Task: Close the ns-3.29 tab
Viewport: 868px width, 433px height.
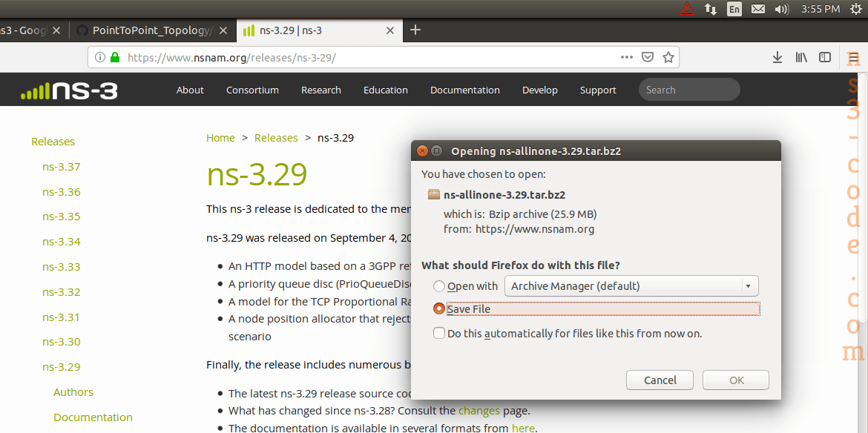Action: [390, 30]
